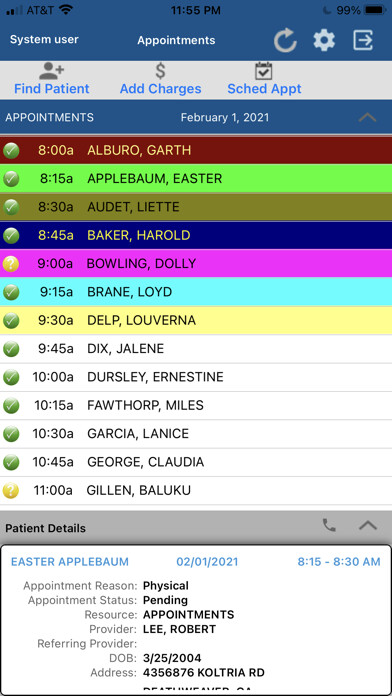Select BAKER, HAROLD appointment name

139,236
